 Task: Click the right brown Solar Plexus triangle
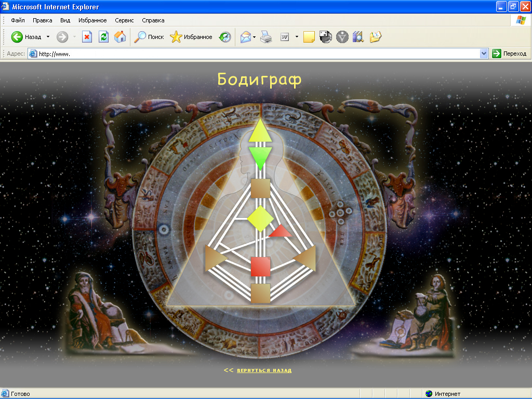pos(305,259)
